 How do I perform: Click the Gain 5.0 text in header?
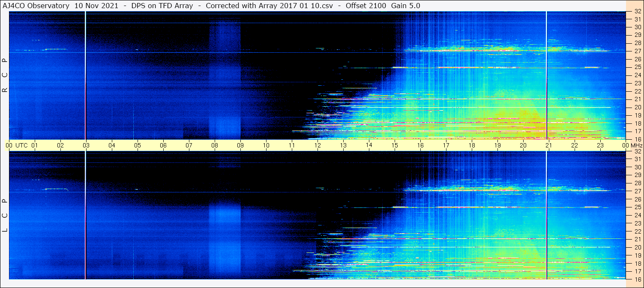pyautogui.click(x=405, y=6)
